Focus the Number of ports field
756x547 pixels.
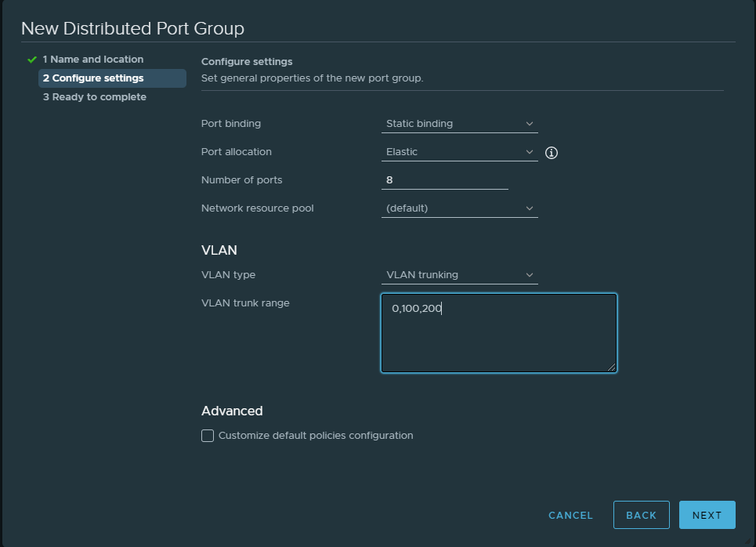(444, 180)
